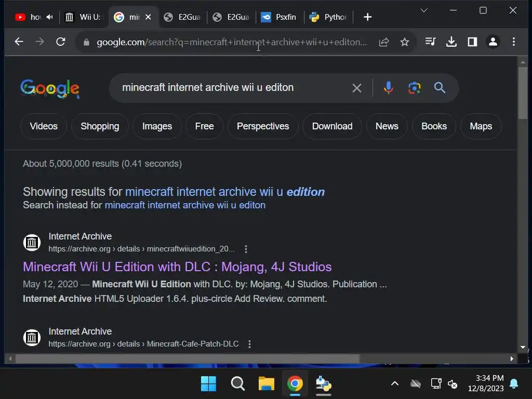
Task: Open new tab with plus button
Action: (367, 17)
